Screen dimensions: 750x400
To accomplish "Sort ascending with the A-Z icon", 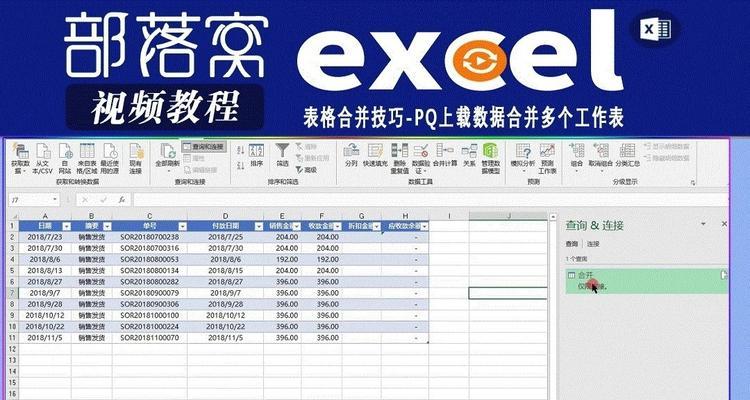I will coord(241,150).
